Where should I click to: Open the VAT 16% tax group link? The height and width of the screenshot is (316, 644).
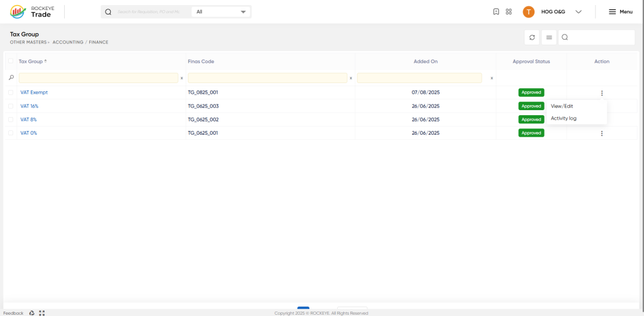pyautogui.click(x=30, y=106)
